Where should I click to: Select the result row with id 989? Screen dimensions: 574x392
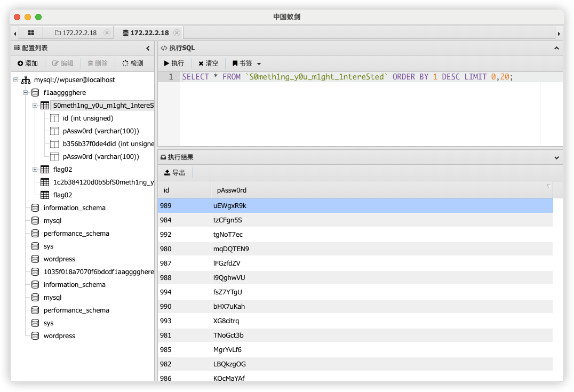coord(355,206)
